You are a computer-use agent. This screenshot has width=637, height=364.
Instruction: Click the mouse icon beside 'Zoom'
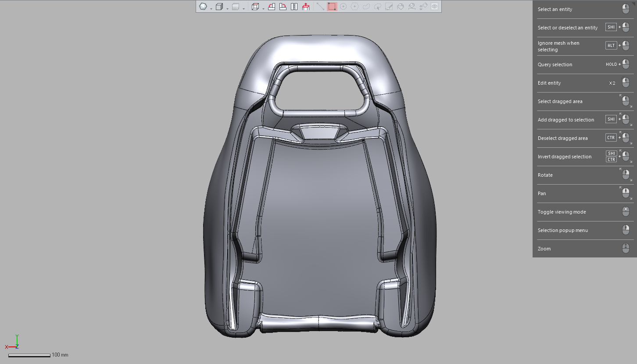pyautogui.click(x=626, y=248)
